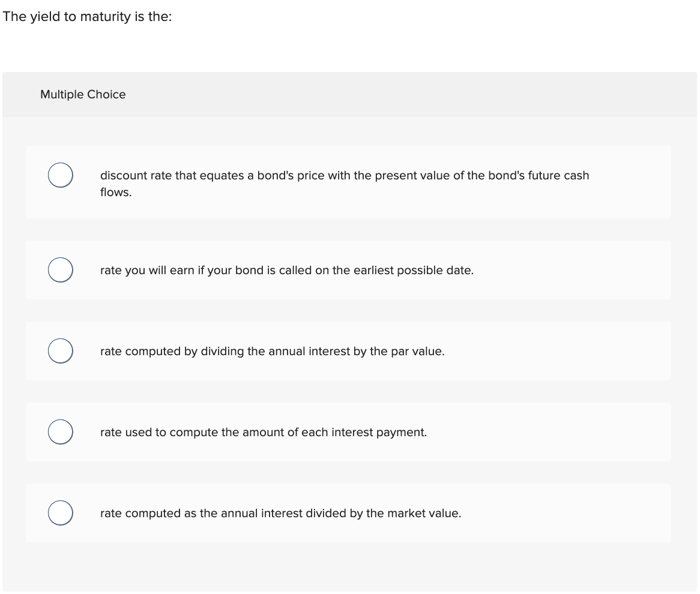Choose the answer dividing annual interest by par value
Screen dimensions: 700x594
(x=273, y=351)
